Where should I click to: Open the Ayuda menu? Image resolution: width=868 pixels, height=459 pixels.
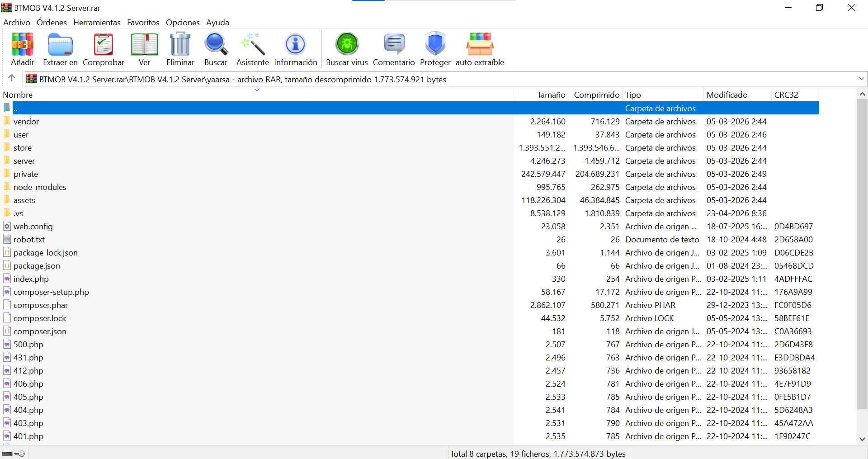click(217, 23)
